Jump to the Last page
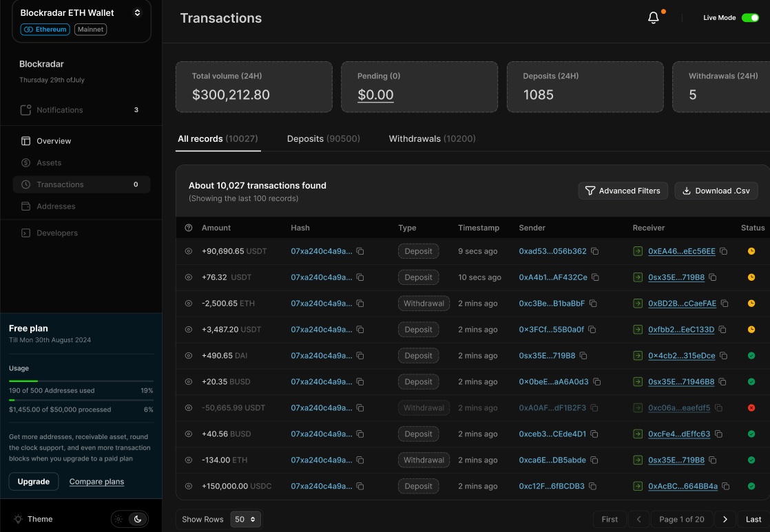The height and width of the screenshot is (532, 770). point(753,519)
